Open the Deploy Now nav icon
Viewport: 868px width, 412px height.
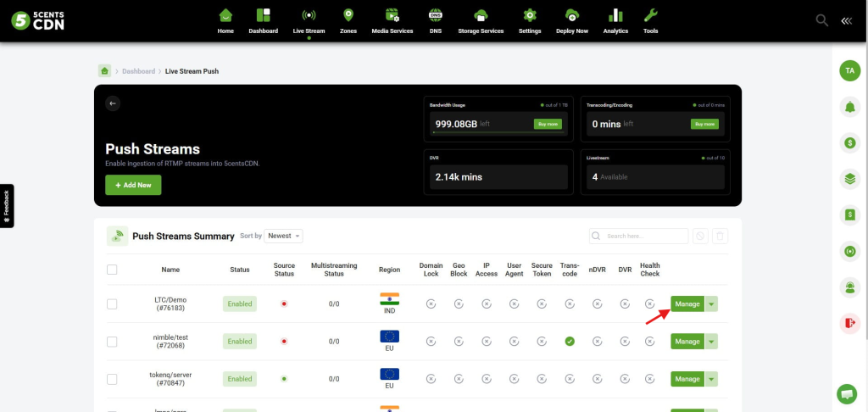tap(572, 15)
